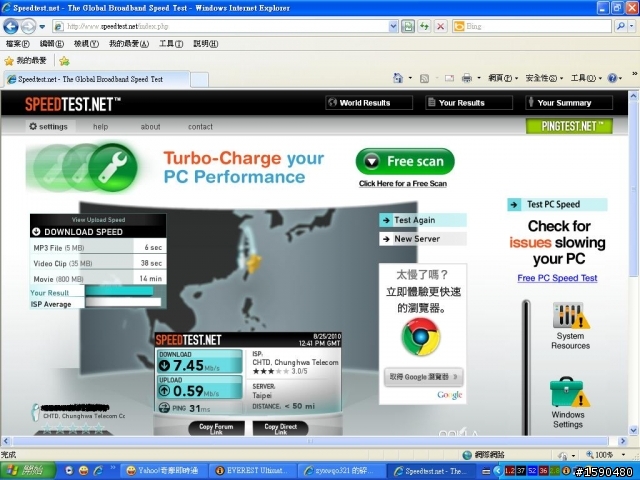Open the 工具(T) menu bar item
The height and width of the screenshot is (480, 640).
pos(171,44)
